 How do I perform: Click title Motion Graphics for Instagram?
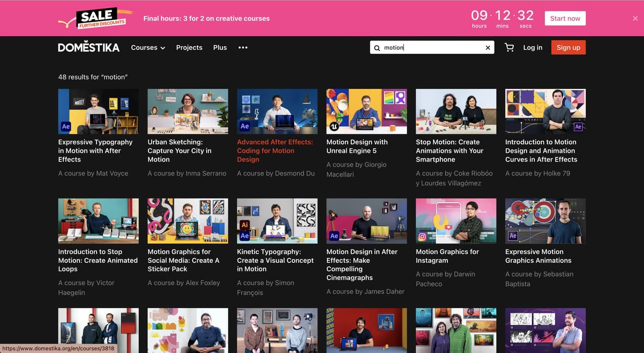448,256
